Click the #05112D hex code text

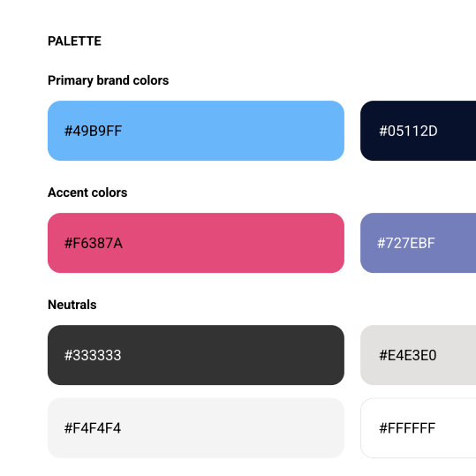click(408, 131)
